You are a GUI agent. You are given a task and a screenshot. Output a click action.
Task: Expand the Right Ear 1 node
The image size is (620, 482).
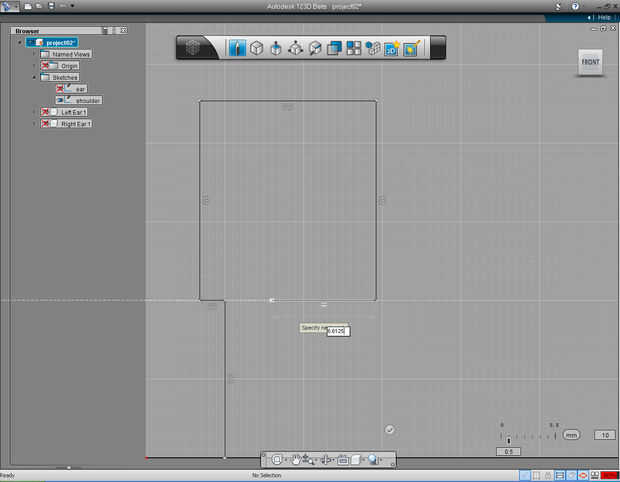point(34,124)
